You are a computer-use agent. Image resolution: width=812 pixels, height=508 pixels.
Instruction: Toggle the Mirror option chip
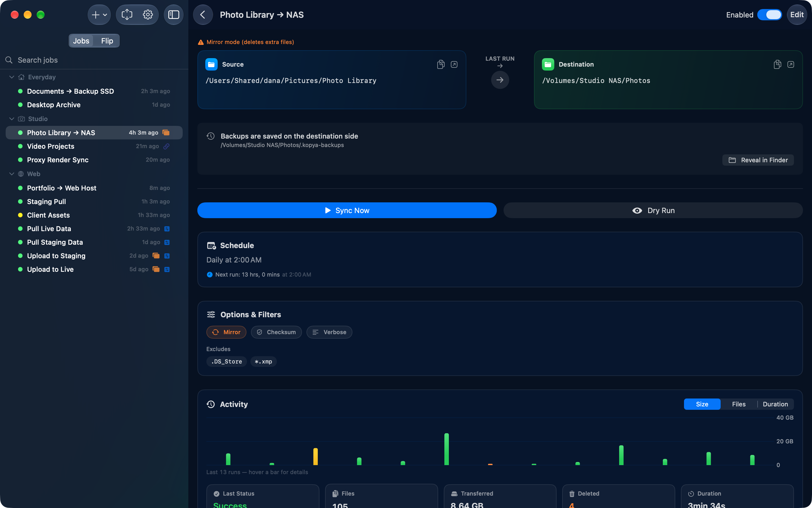point(226,332)
